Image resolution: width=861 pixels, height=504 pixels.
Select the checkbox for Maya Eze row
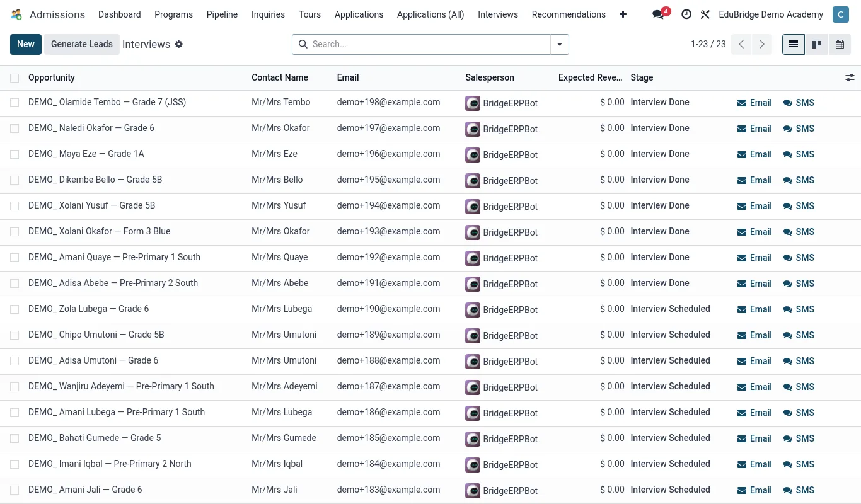(x=14, y=154)
